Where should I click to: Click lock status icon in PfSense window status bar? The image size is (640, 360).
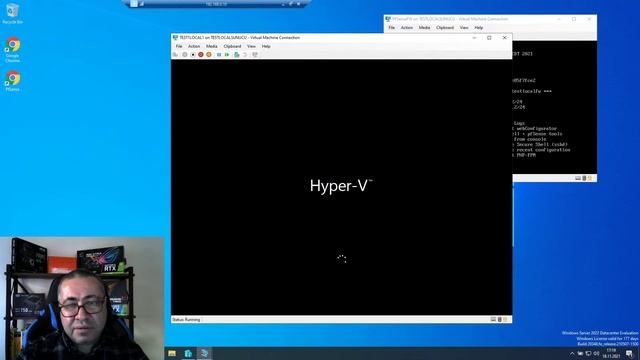point(590,178)
